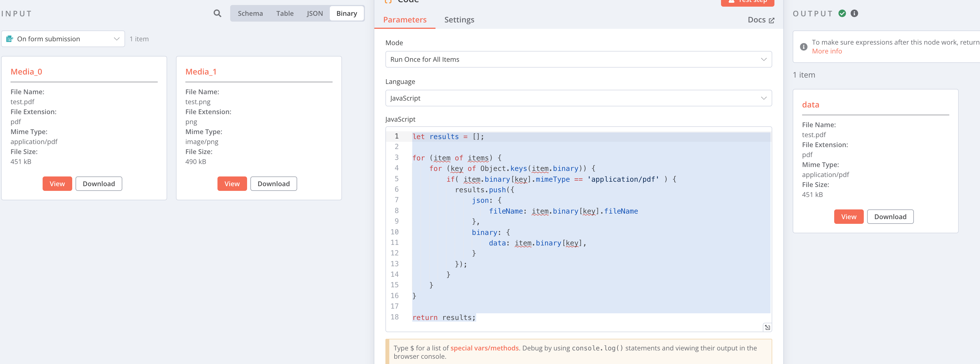View the output data test.pdf file
980x364 pixels.
click(849, 217)
